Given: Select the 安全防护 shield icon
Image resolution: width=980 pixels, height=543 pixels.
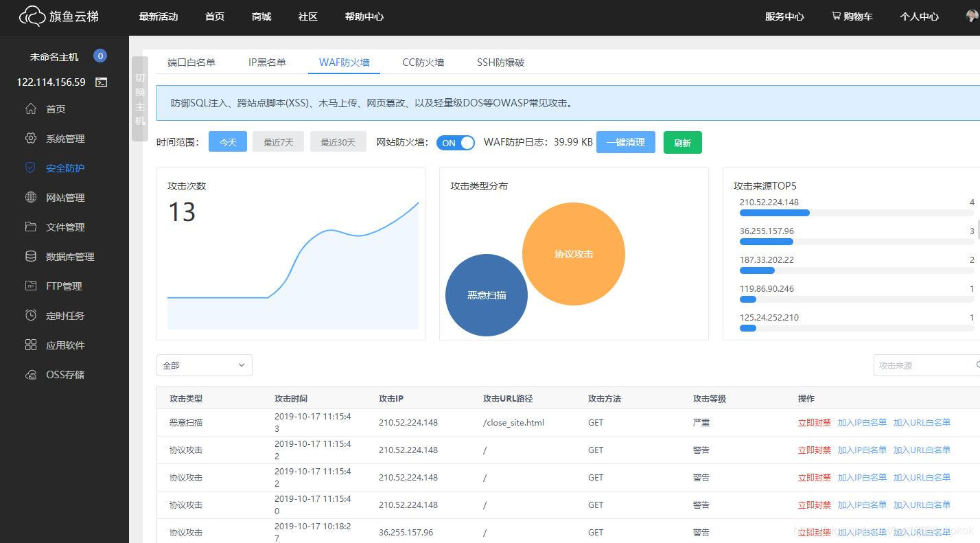Looking at the screenshot, I should click(31, 167).
